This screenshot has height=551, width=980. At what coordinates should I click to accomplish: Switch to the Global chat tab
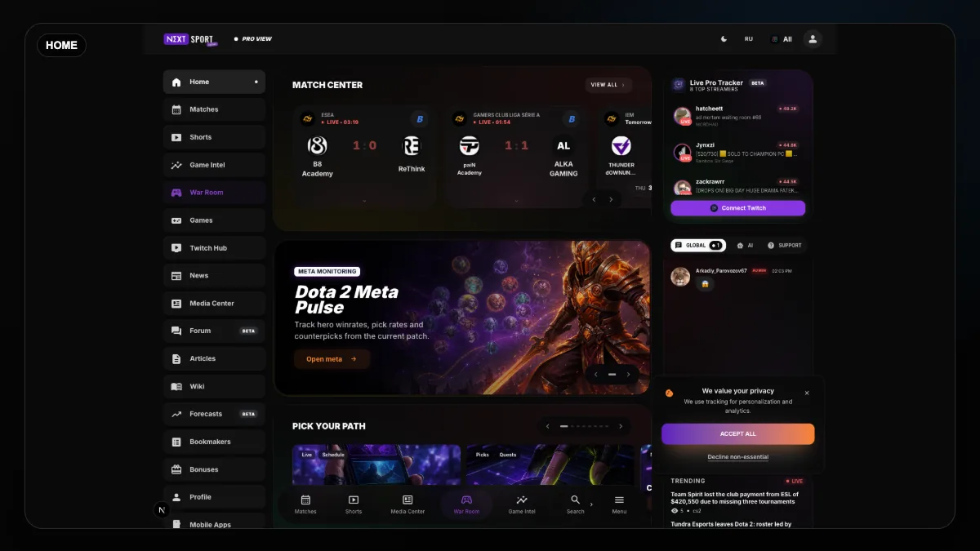click(698, 245)
